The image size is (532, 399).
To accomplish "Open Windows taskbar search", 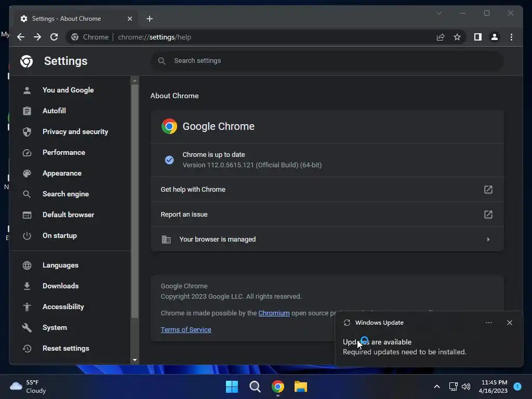I will pyautogui.click(x=255, y=387).
